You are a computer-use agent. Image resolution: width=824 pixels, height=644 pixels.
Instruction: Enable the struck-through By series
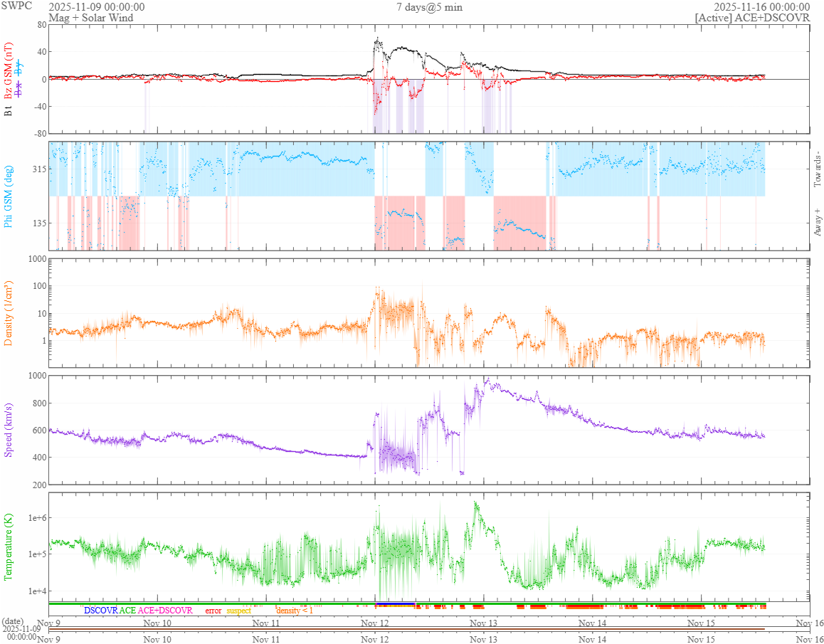19,67
